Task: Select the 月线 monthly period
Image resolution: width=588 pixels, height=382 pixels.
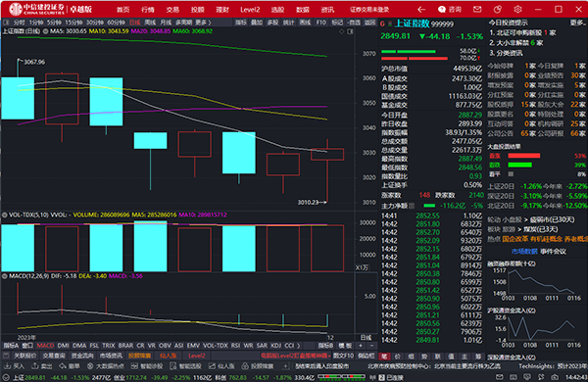Action: tap(166, 23)
